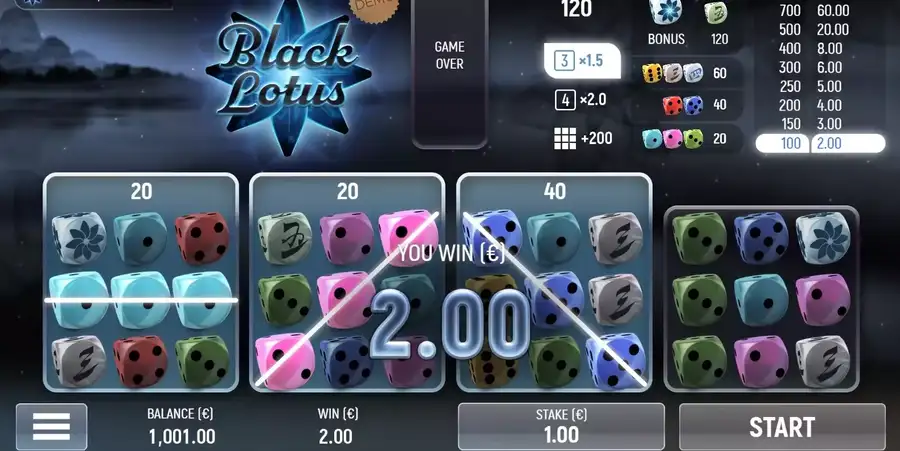Open the GAME OVER panel
The image size is (900, 451).
click(449, 73)
